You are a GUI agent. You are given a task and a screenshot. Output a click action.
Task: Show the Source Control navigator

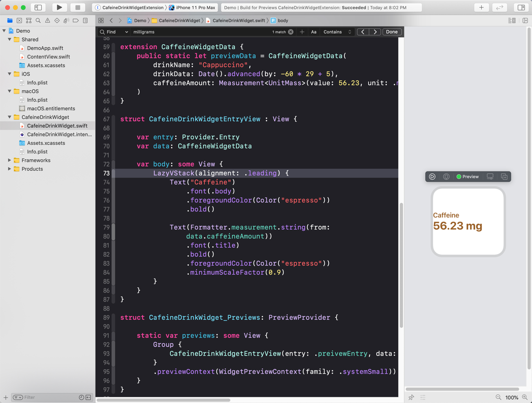[19, 20]
